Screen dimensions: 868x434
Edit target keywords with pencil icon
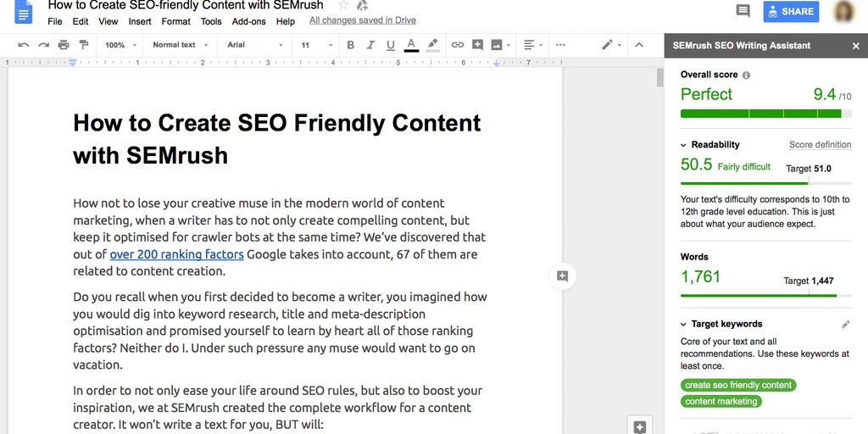(x=845, y=325)
